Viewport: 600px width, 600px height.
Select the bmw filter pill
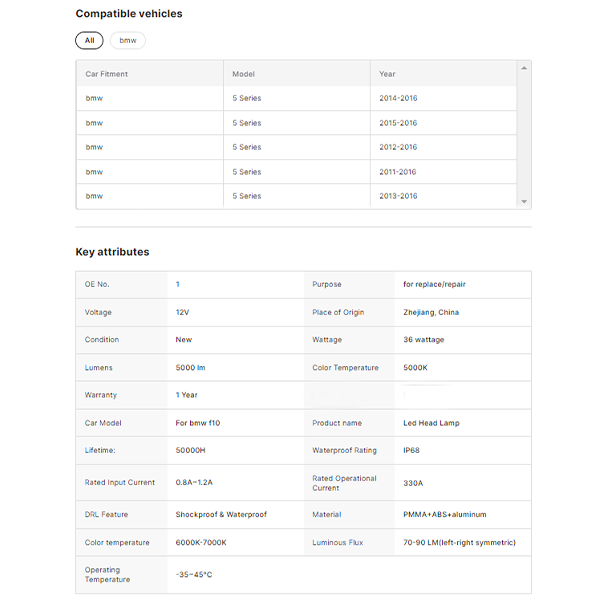click(128, 40)
